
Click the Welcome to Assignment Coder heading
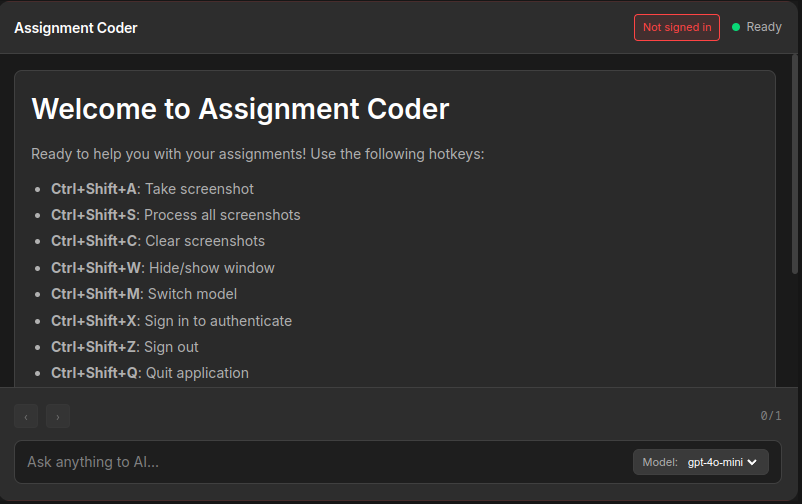pyautogui.click(x=240, y=109)
